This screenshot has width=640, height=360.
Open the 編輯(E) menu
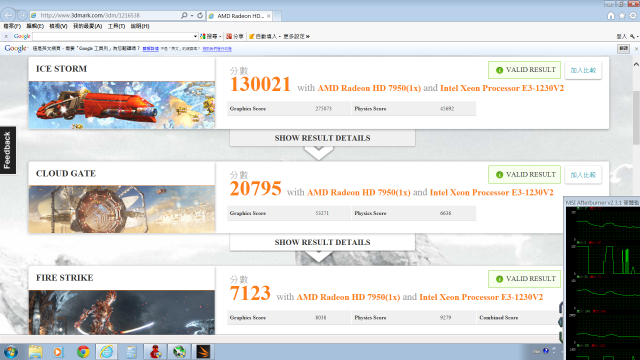pyautogui.click(x=35, y=26)
